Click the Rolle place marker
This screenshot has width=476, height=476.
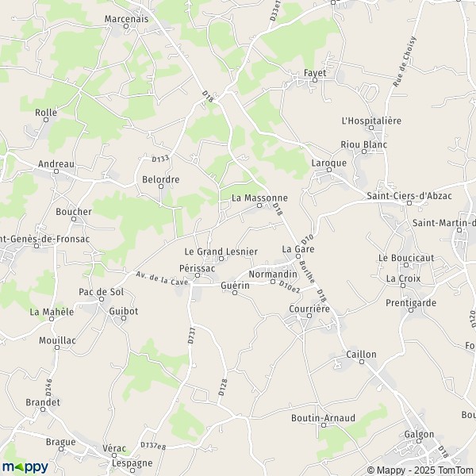46,120
